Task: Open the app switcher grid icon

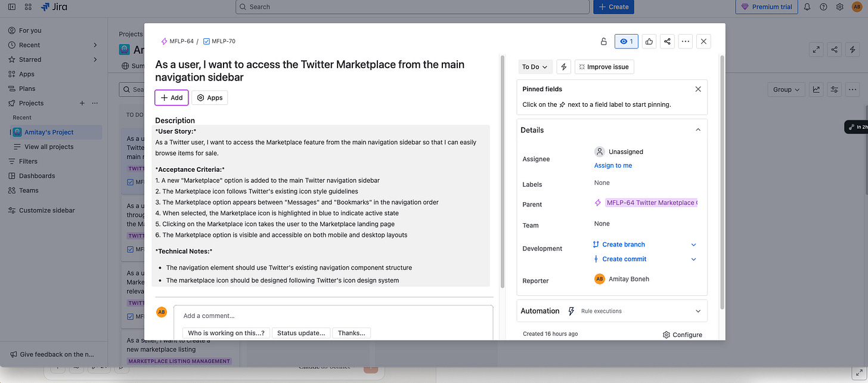Action: click(x=28, y=7)
